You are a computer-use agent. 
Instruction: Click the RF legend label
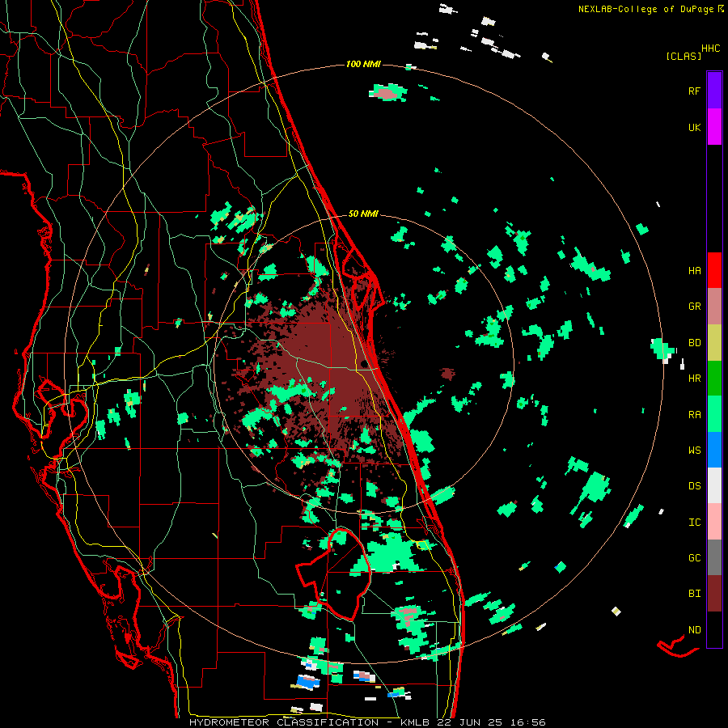click(694, 91)
